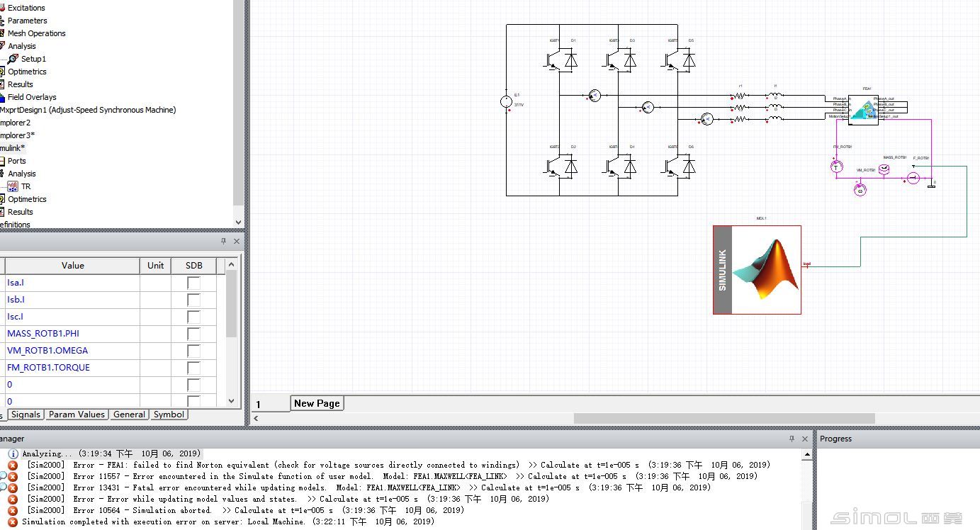
Task: Click the properties table vertical scrollbar thumb
Action: tap(232, 303)
